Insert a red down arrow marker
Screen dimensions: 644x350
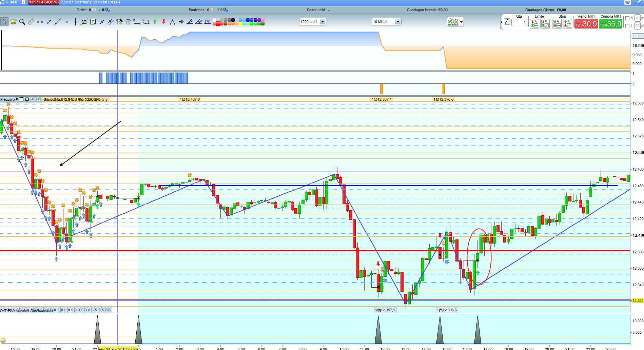coord(163,22)
